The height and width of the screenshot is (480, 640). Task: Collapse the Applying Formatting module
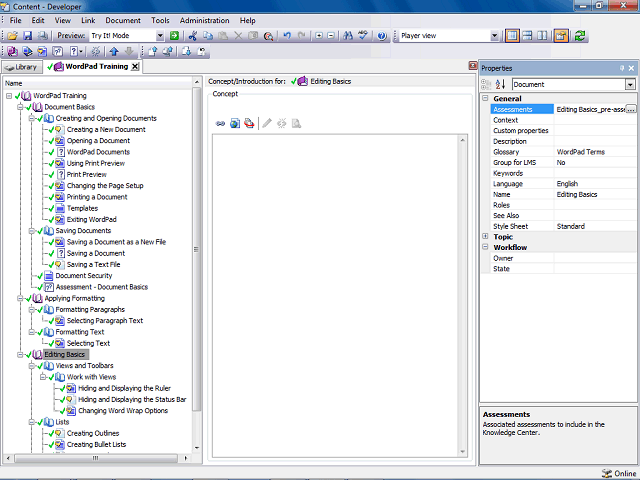20,298
